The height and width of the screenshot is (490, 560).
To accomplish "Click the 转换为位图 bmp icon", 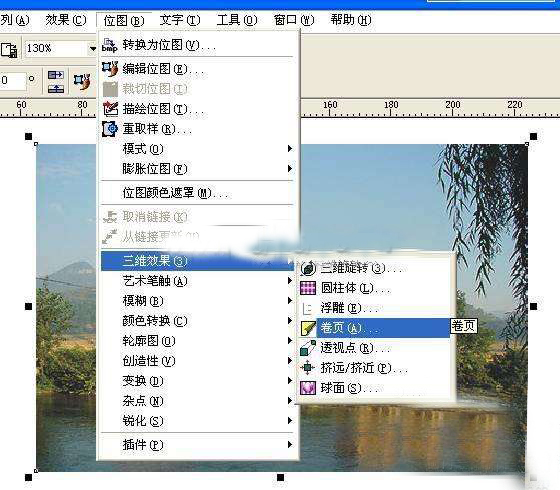I will coord(109,45).
